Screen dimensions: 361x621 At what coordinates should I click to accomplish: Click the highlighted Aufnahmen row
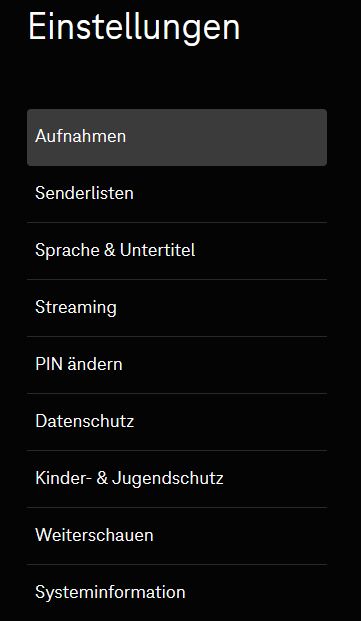pyautogui.click(x=177, y=137)
